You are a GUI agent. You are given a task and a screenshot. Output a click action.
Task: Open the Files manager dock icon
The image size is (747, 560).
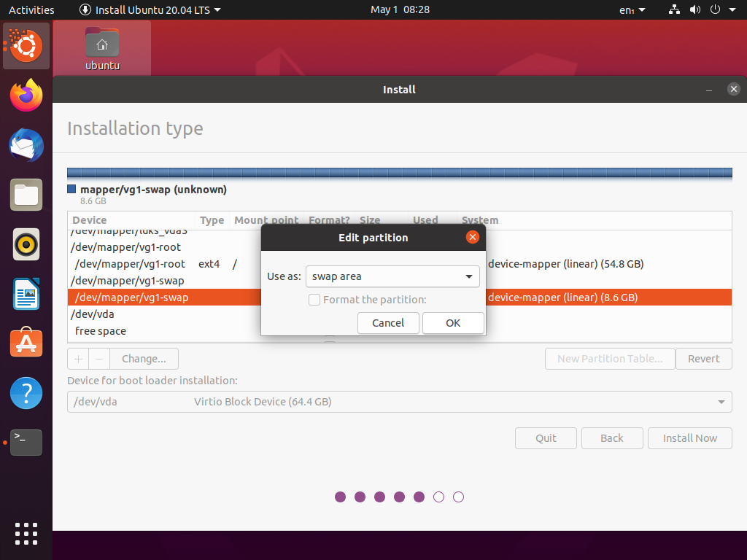[26, 195]
